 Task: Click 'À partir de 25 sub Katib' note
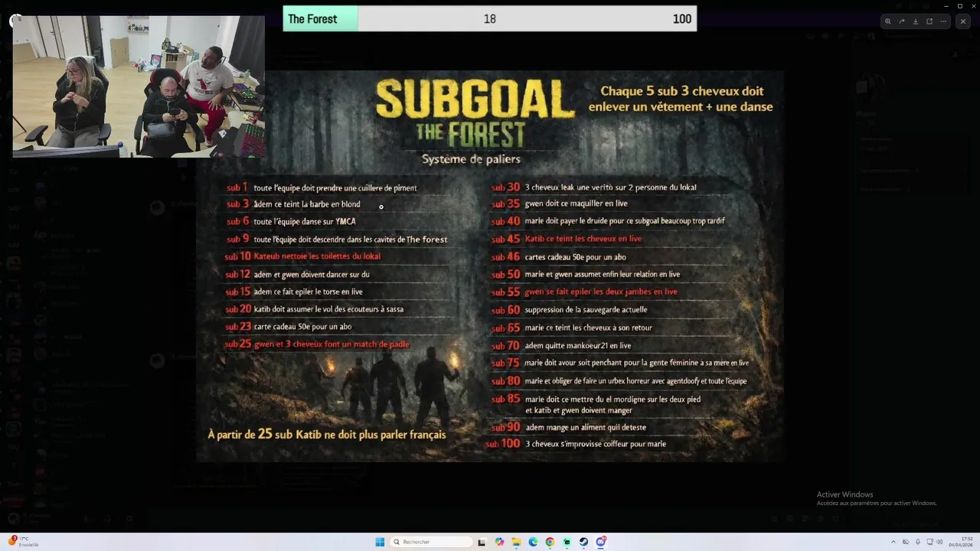tap(327, 434)
